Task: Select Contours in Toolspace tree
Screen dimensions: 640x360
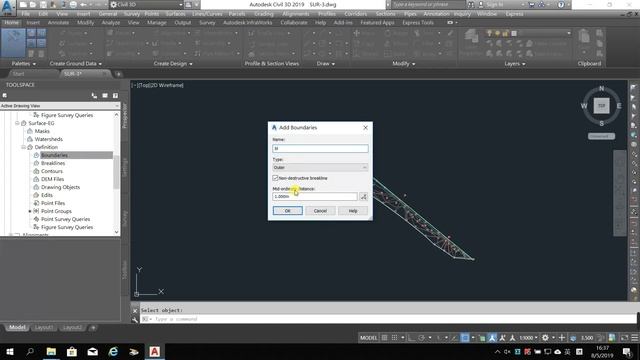Action: point(52,171)
